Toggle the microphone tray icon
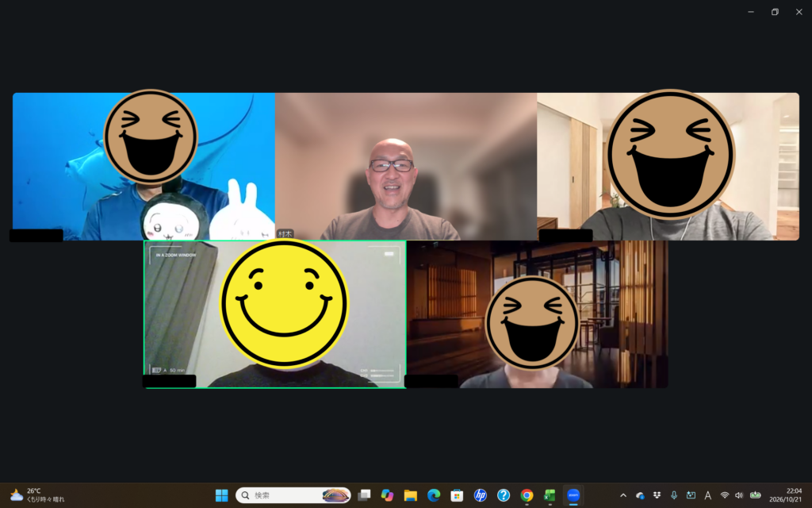This screenshot has height=508, width=812. pos(674,495)
